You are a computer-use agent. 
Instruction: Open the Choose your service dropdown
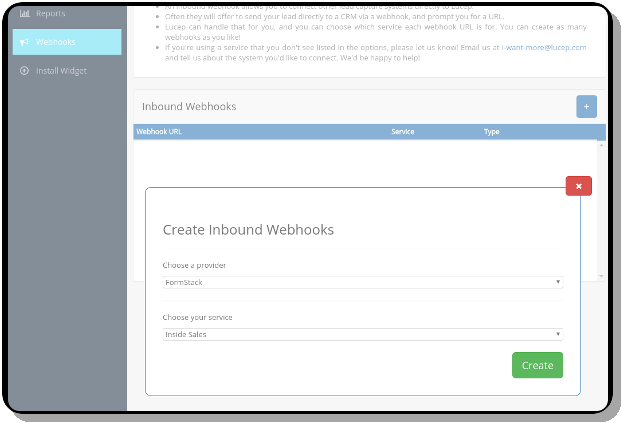click(x=363, y=335)
